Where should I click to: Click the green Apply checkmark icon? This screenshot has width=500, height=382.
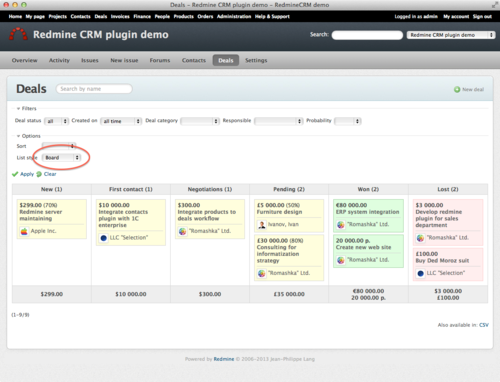click(x=15, y=174)
